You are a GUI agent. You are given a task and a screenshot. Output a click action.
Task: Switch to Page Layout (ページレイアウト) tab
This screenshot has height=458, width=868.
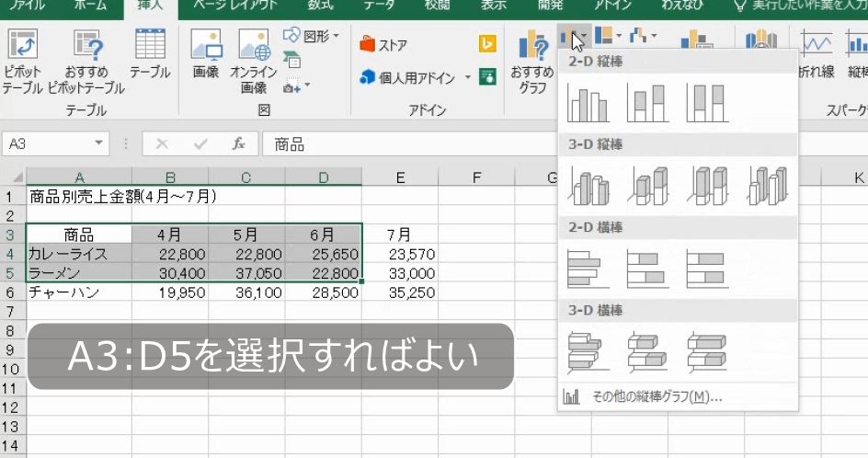[x=234, y=5]
